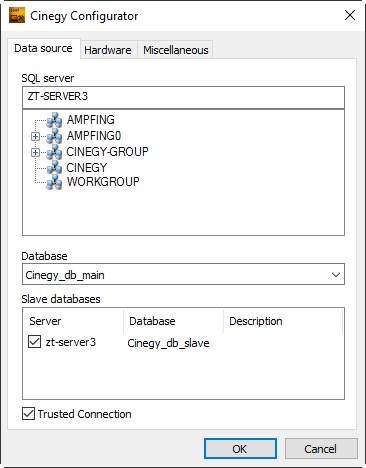The height and width of the screenshot is (468, 366).
Task: Open the Database dropdown list
Action: [336, 275]
